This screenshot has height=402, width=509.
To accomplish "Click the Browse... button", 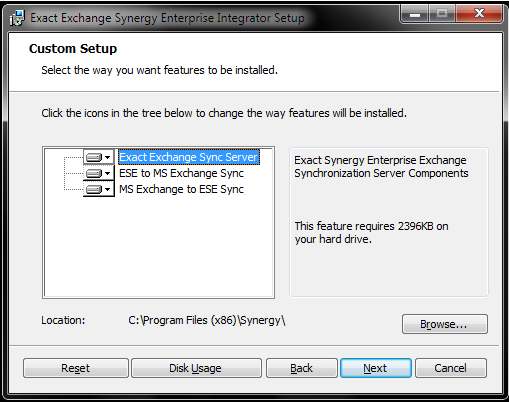I will (x=445, y=324).
